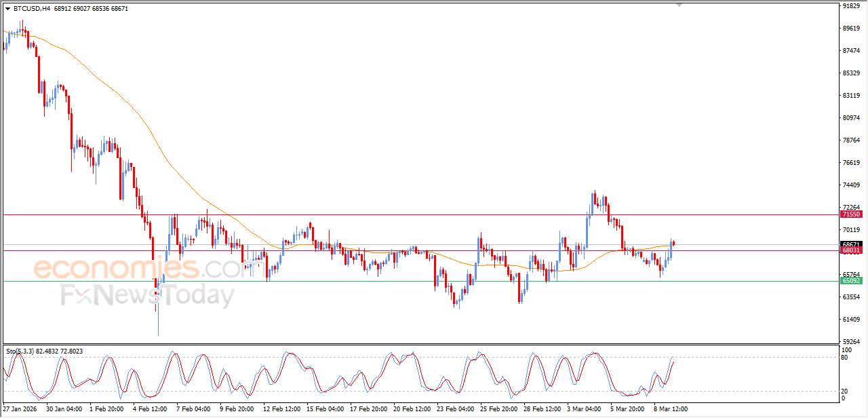Viewport: 868px width, 418px height.
Task: Click the 80 level on stochastic scale
Action: pyautogui.click(x=846, y=357)
